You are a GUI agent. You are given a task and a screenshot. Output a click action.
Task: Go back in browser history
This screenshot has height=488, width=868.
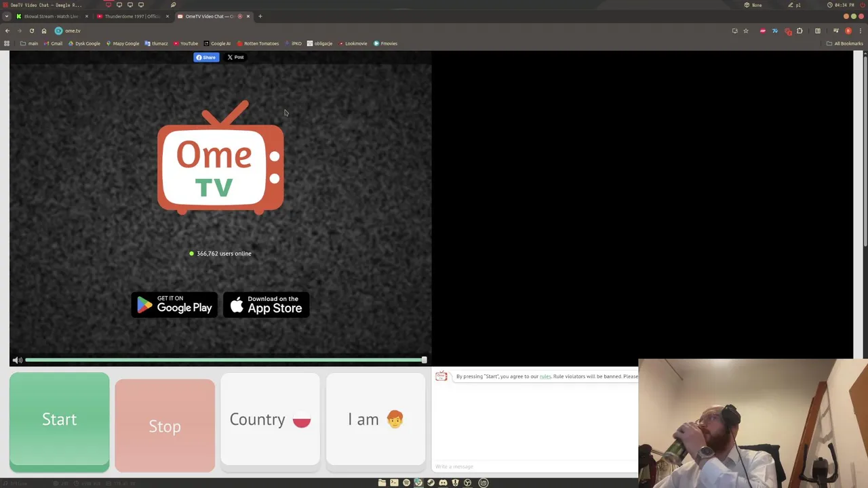pyautogui.click(x=7, y=30)
